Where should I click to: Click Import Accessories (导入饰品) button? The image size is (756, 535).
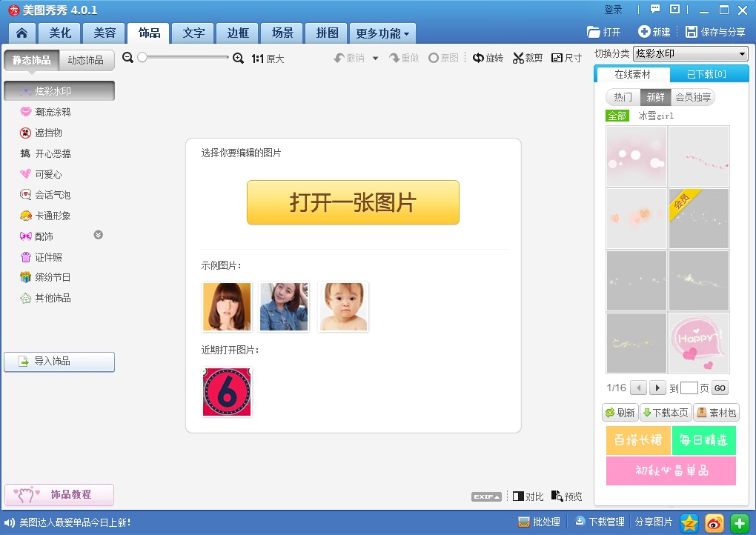59,362
